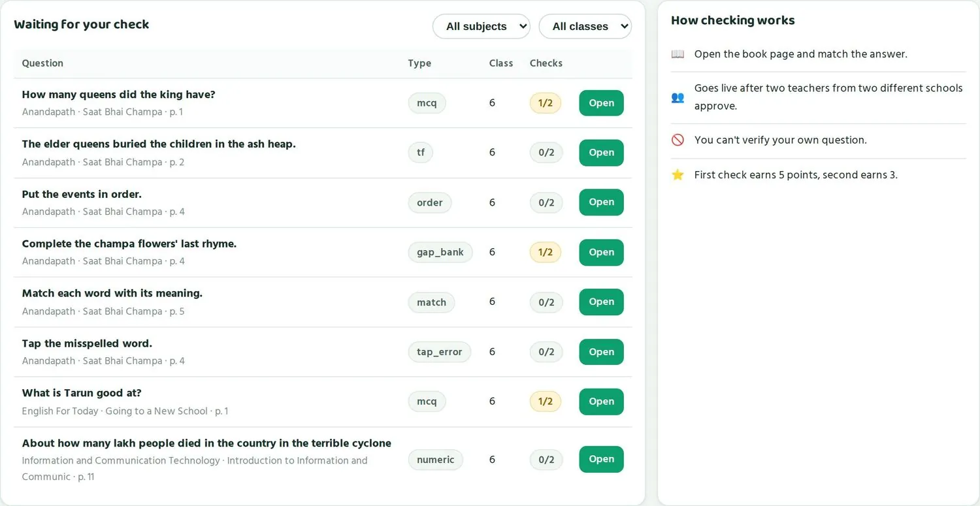
Task: Click the tap_error type tag
Action: point(440,352)
